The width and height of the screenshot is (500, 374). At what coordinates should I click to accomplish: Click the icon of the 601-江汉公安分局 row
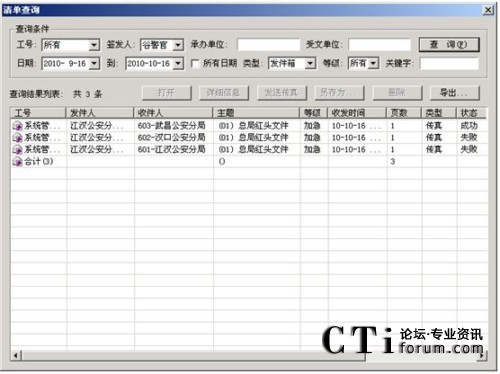click(17, 150)
